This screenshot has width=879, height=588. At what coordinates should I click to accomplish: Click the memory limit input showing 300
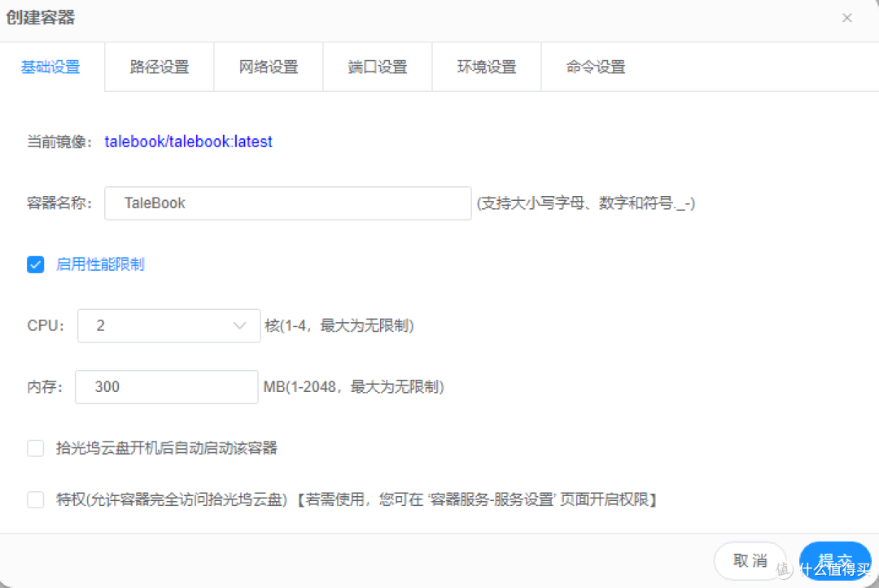coord(166,386)
